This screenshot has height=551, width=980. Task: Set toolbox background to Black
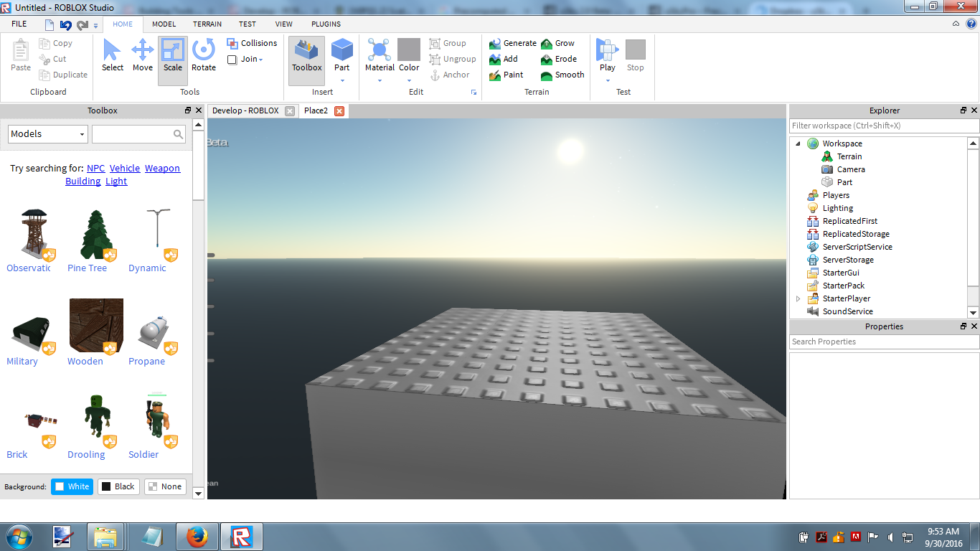click(118, 486)
